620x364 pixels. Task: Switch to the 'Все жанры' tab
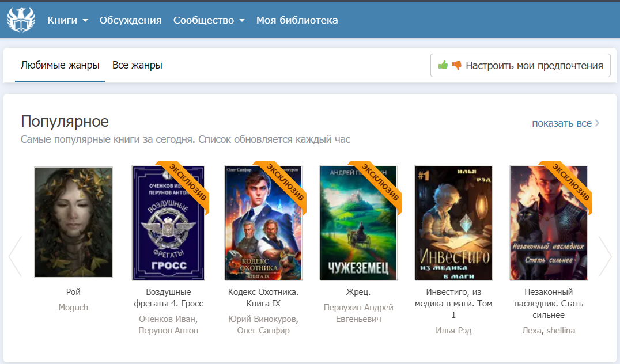click(x=137, y=65)
